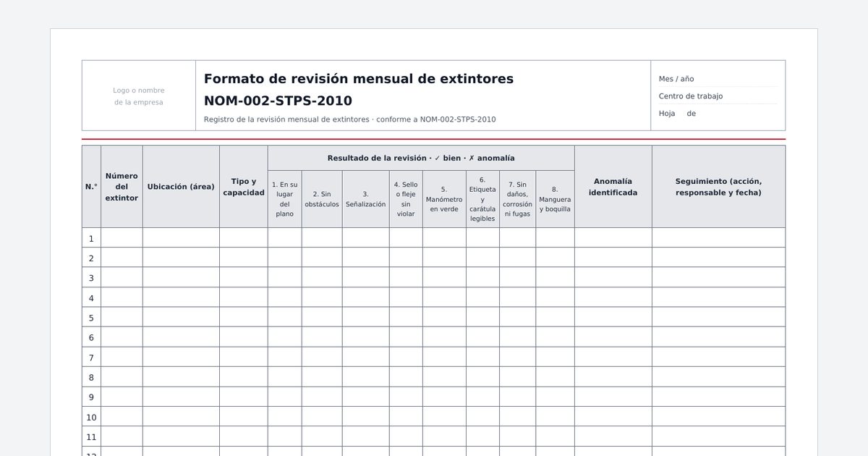Select the 'Anomalía identificada' cell in row 6
The image size is (868, 456).
613,337
